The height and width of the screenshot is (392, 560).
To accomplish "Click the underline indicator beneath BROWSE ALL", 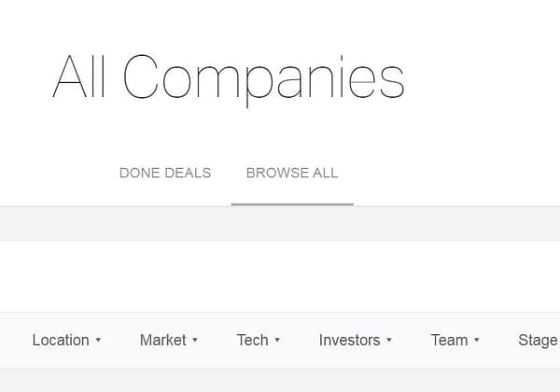I will click(x=292, y=203).
